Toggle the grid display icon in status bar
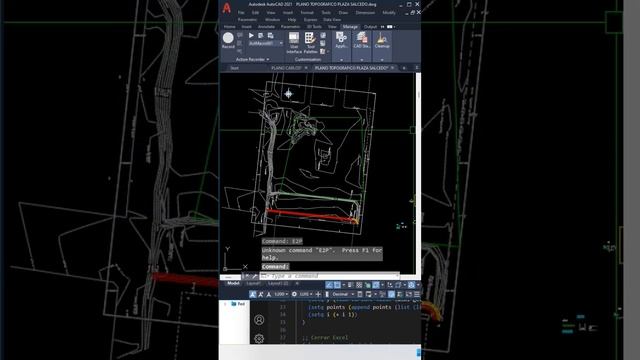 (x=359, y=285)
